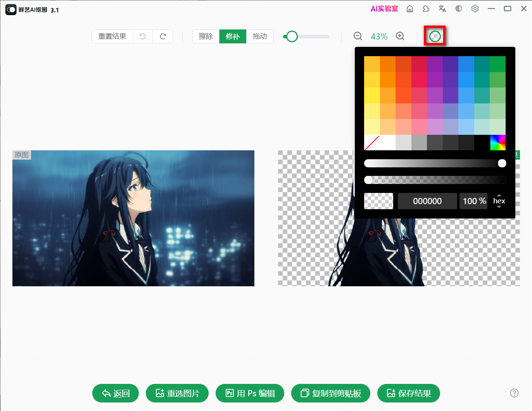Click the lightness slider handle
The width and height of the screenshot is (532, 411).
click(x=502, y=163)
